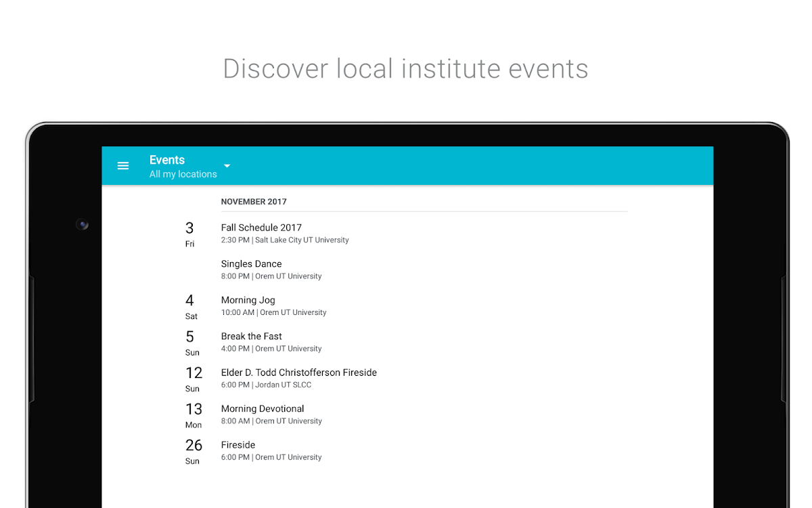Click '2:30 PM | Salt Lake City UT University'

(285, 240)
